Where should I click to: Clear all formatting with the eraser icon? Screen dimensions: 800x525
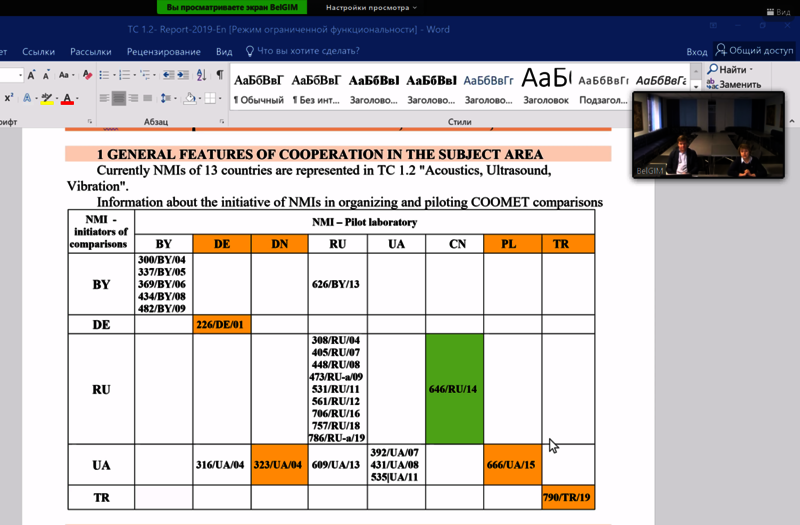tap(87, 75)
